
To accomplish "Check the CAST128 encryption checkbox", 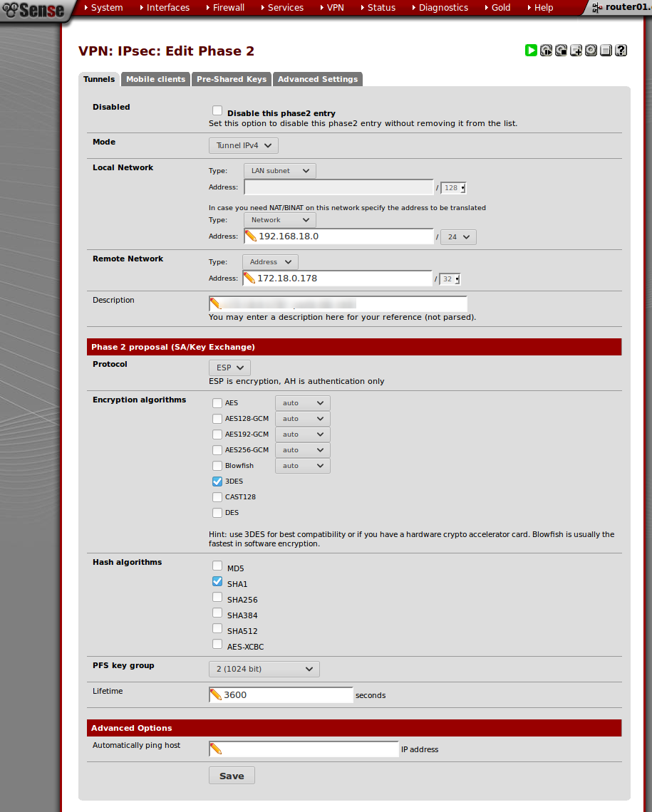I will 217,497.
